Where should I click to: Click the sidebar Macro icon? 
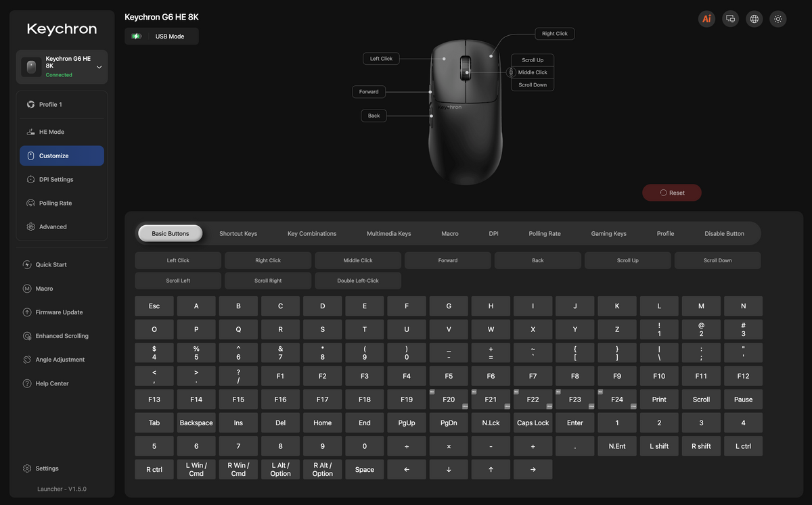[x=27, y=289]
